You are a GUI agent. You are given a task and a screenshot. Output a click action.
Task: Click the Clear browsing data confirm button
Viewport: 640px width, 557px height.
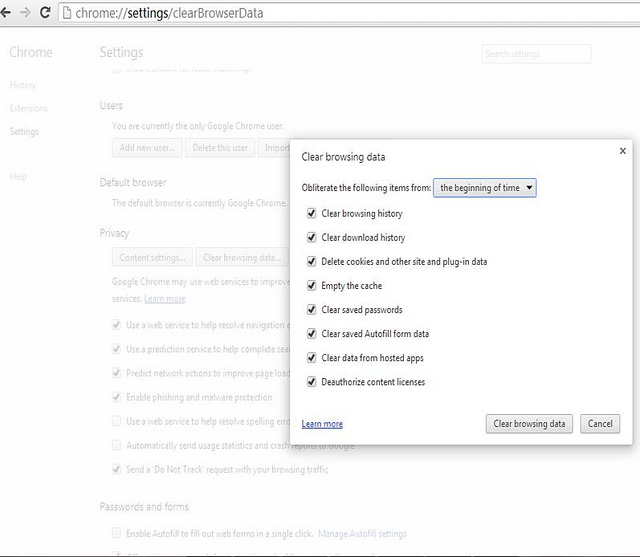pyautogui.click(x=529, y=424)
